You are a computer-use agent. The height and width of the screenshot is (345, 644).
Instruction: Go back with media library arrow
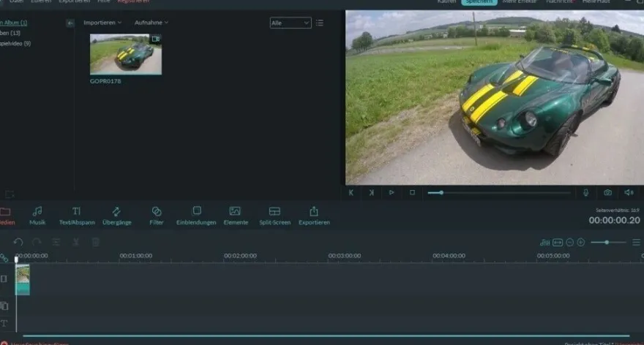click(x=70, y=23)
